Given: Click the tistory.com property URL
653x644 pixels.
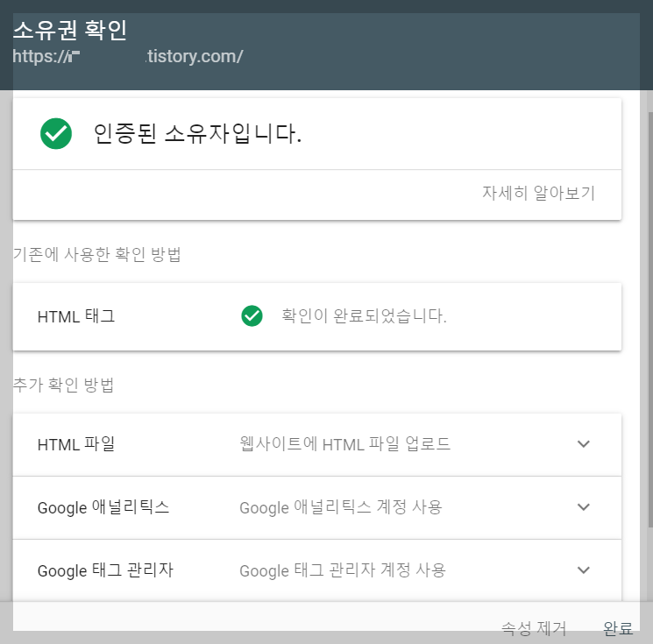Looking at the screenshot, I should [128, 56].
